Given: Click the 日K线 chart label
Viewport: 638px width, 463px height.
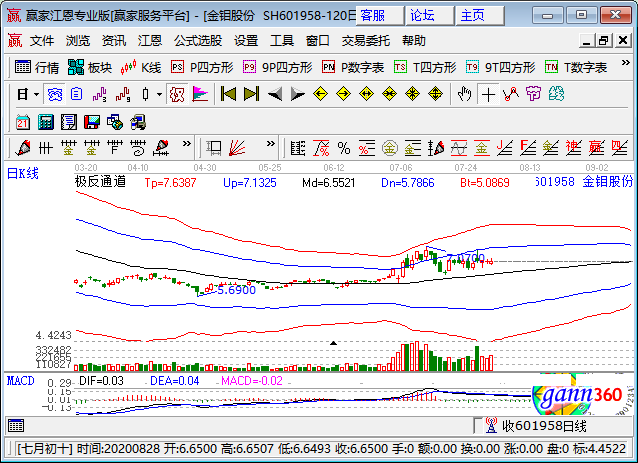Looking at the screenshot, I should pyautogui.click(x=23, y=174).
